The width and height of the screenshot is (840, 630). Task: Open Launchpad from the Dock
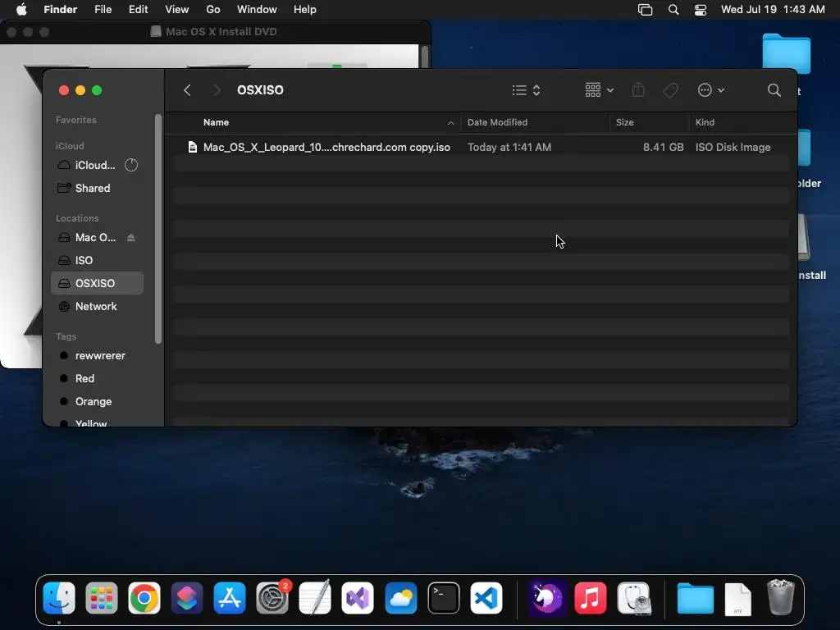[x=101, y=598]
